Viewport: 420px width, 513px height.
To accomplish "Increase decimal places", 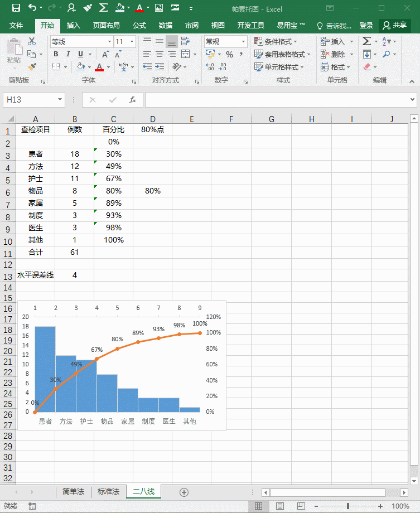I will tap(210, 67).
